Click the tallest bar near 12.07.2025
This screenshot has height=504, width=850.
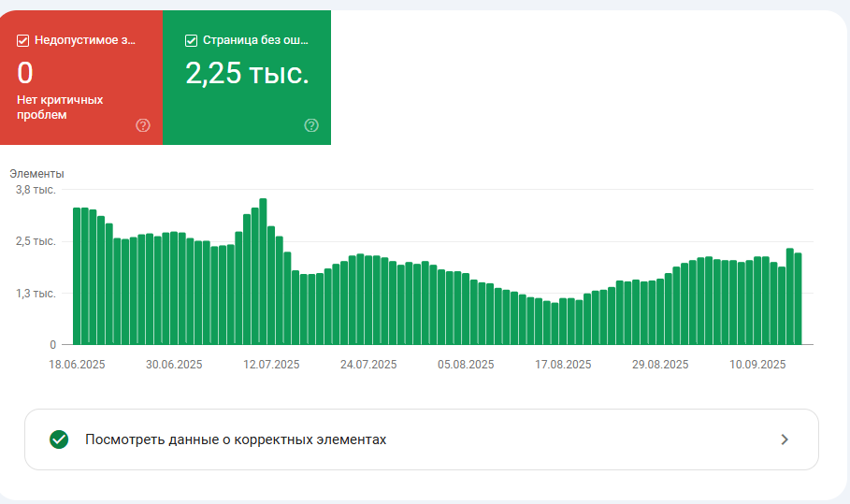tap(263, 271)
